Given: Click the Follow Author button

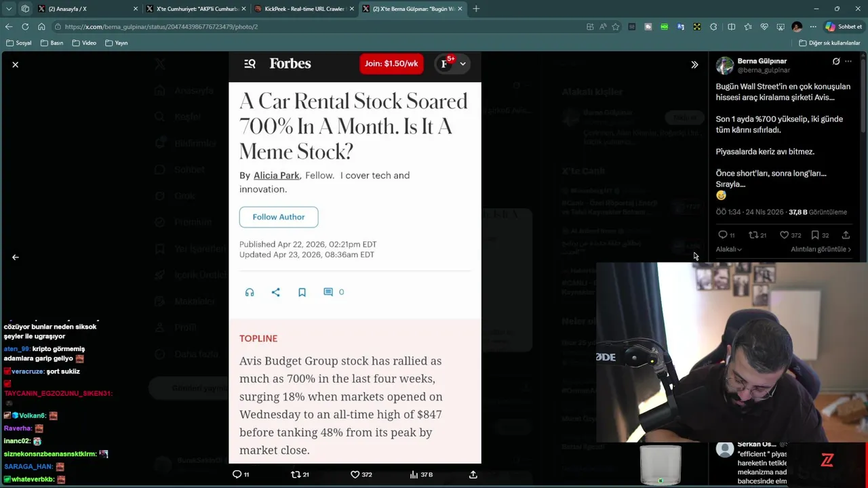Looking at the screenshot, I should 279,217.
